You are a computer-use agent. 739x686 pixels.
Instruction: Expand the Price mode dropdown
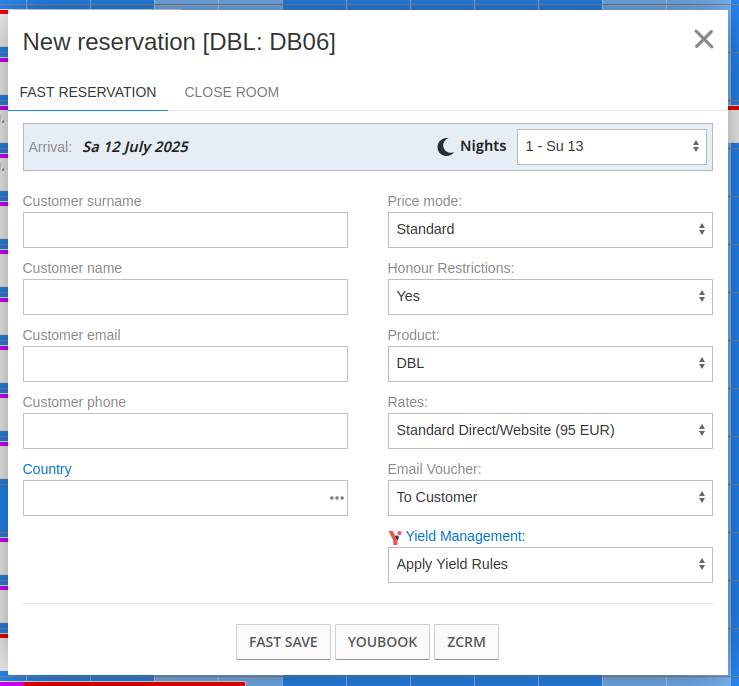549,229
